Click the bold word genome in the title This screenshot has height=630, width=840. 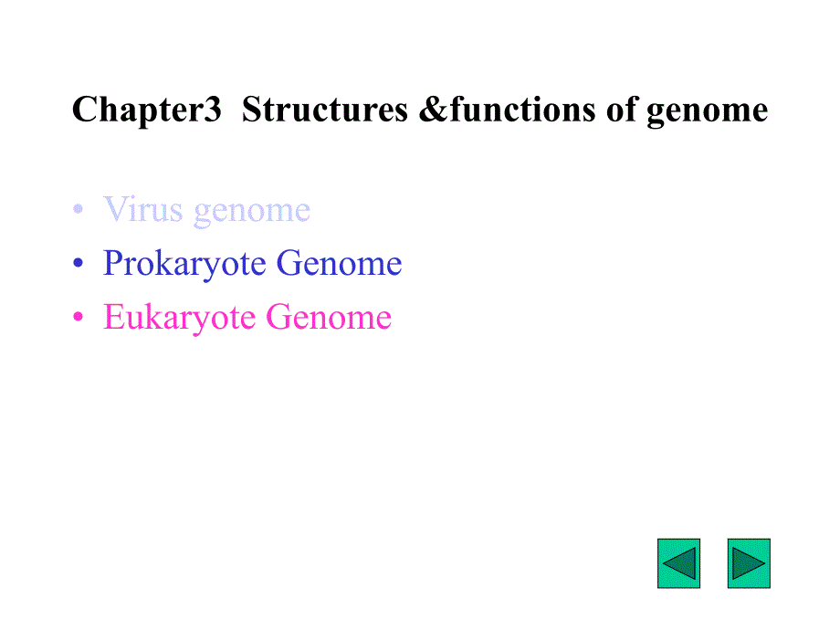coord(707,111)
